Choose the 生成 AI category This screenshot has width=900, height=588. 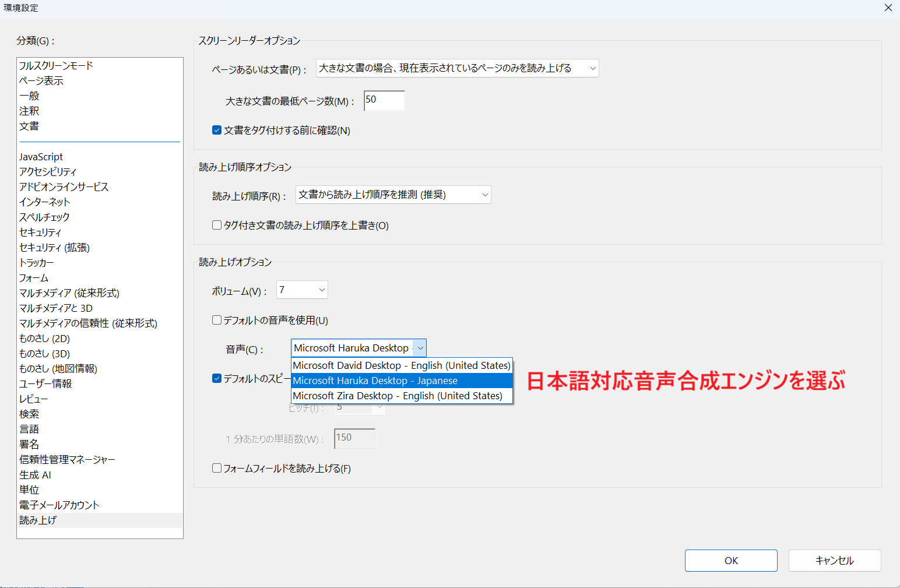click(x=35, y=475)
